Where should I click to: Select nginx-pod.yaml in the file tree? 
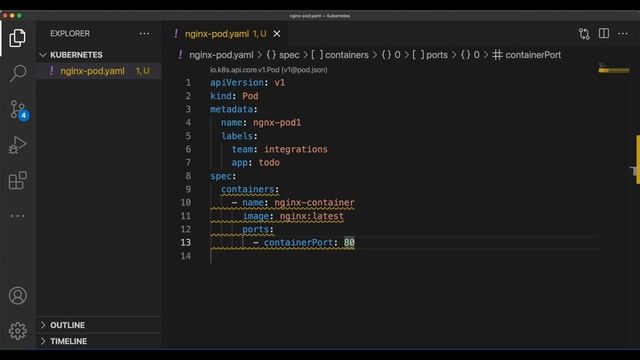coord(100,71)
